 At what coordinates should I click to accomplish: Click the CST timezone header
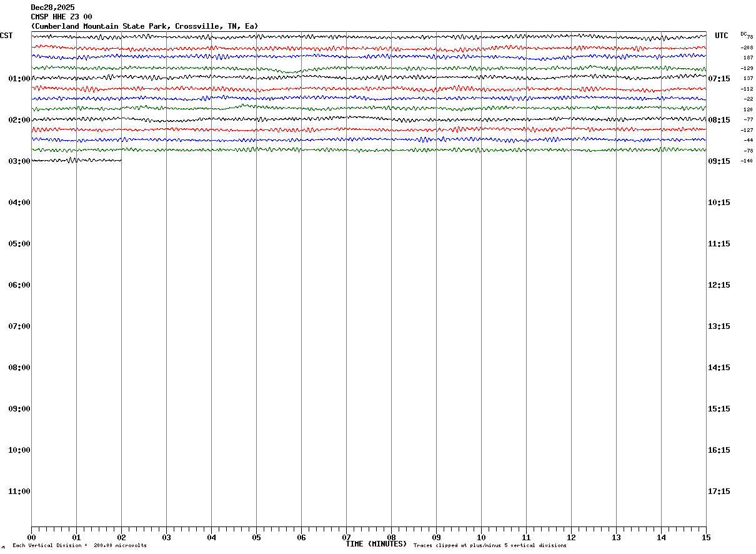[x=6, y=36]
